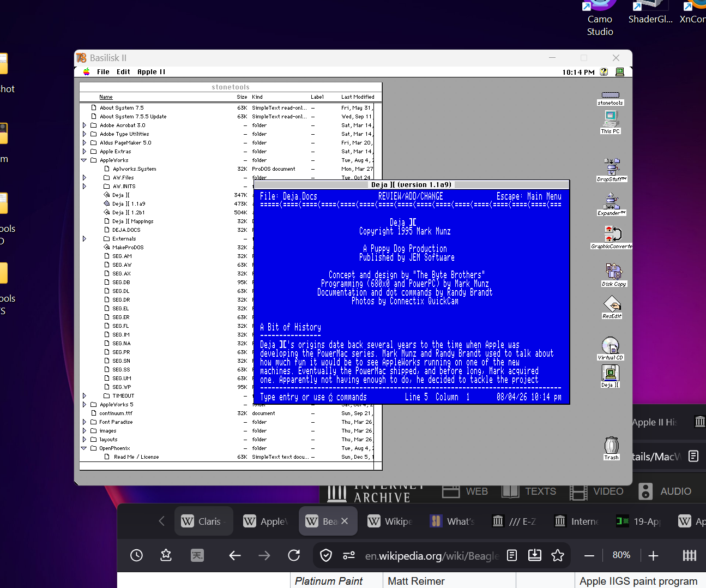Image resolution: width=706 pixels, height=588 pixels.
Task: Expand the Adobe Type Utilities folder triangle
Action: coord(85,134)
